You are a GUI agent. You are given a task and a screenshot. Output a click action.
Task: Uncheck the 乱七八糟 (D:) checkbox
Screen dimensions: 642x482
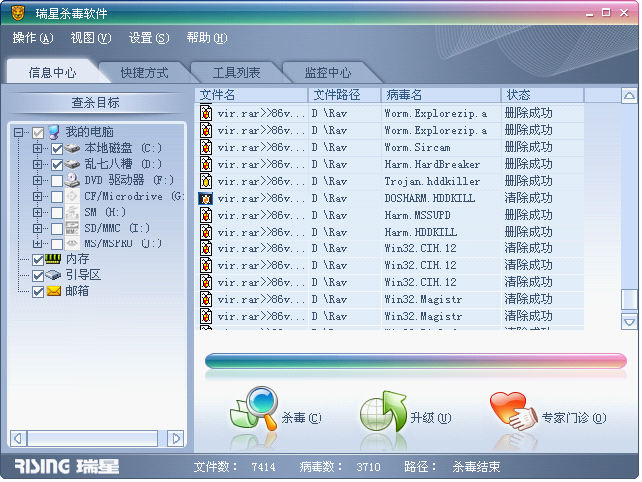(x=57, y=165)
